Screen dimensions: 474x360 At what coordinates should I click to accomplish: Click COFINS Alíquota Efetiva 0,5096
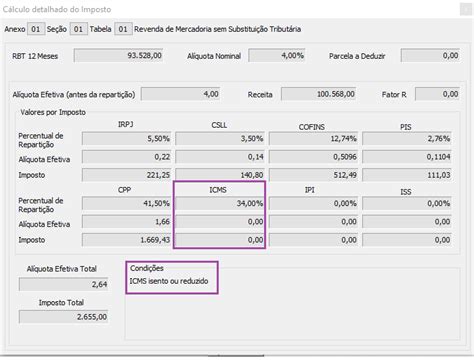[314, 157]
